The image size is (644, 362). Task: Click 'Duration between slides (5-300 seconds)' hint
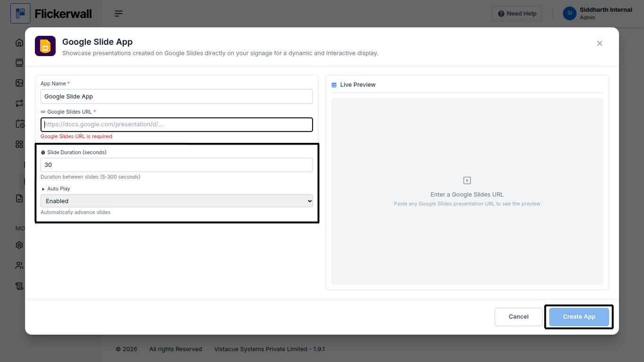click(91, 177)
